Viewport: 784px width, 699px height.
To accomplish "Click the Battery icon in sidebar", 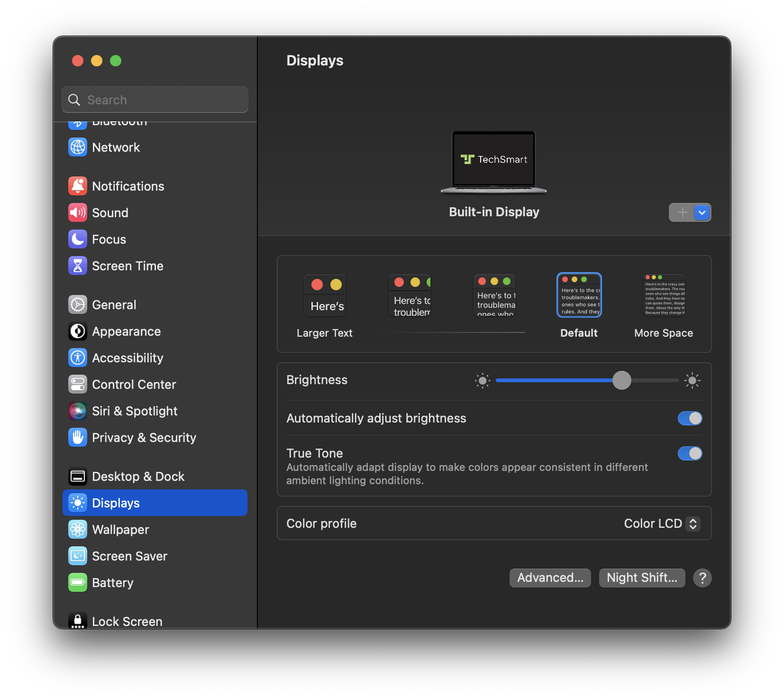I will tap(77, 582).
